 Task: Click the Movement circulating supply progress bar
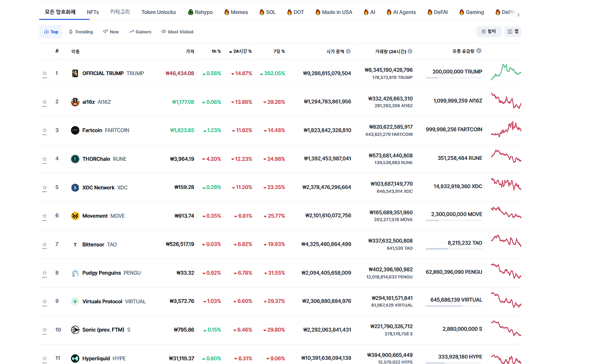[x=454, y=220]
